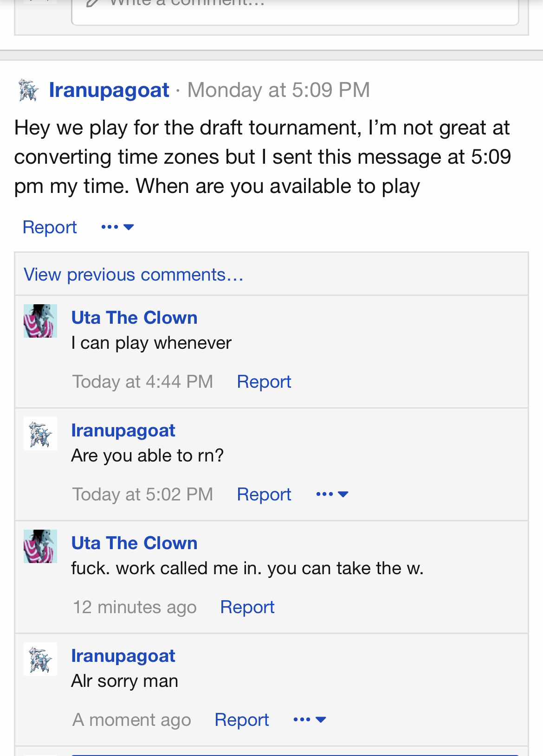The height and width of the screenshot is (756, 543).
Task: Open Uta The Clown username on first comment
Action: click(134, 318)
